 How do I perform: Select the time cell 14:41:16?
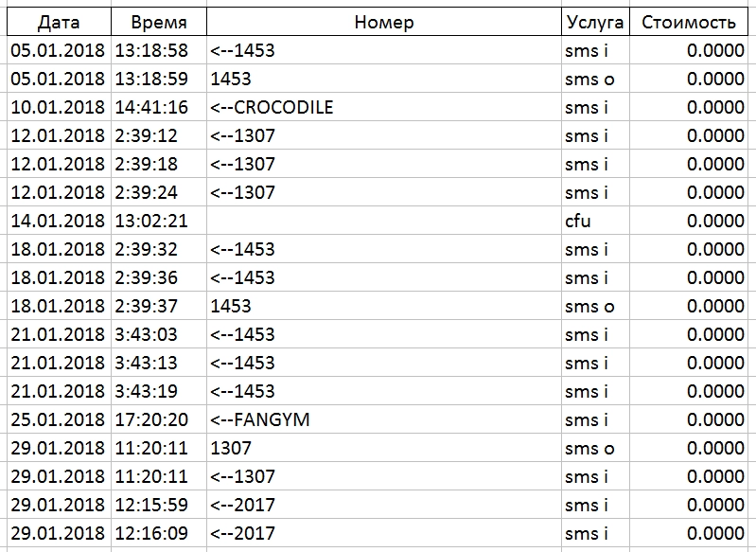pos(151,107)
